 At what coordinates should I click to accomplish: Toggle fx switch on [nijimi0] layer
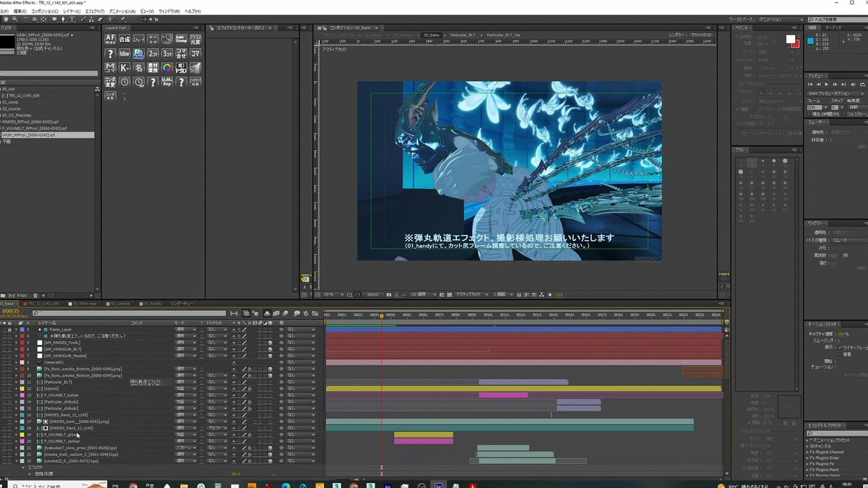pyautogui.click(x=250, y=389)
